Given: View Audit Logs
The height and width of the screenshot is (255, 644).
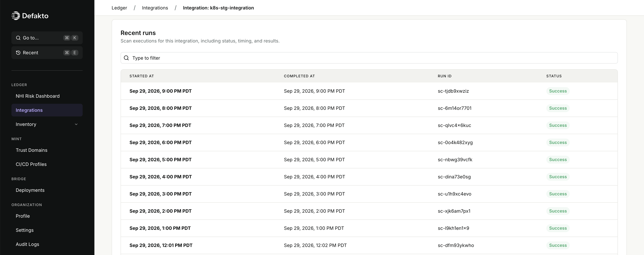Looking at the screenshot, I should click(x=47, y=244).
